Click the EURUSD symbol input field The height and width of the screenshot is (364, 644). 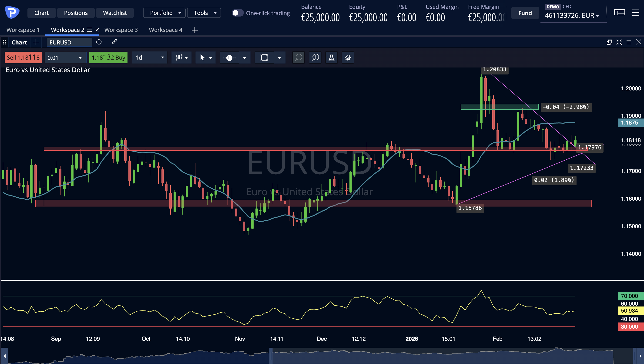tap(69, 42)
